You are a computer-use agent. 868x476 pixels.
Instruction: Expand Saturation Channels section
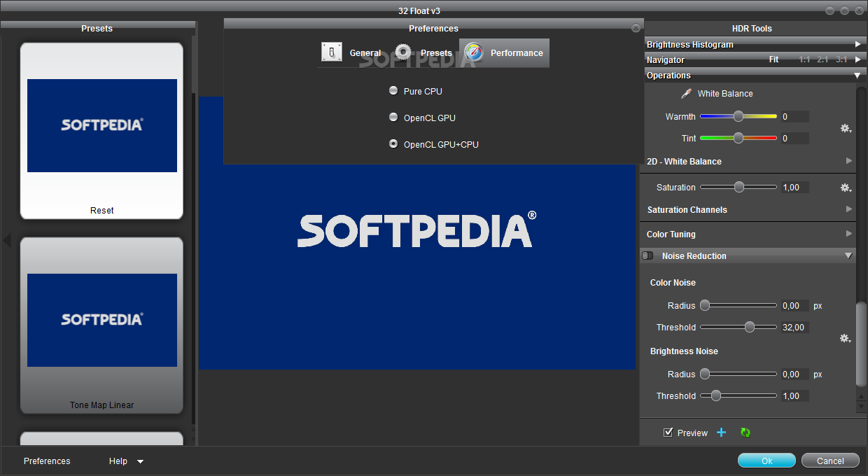click(x=849, y=209)
